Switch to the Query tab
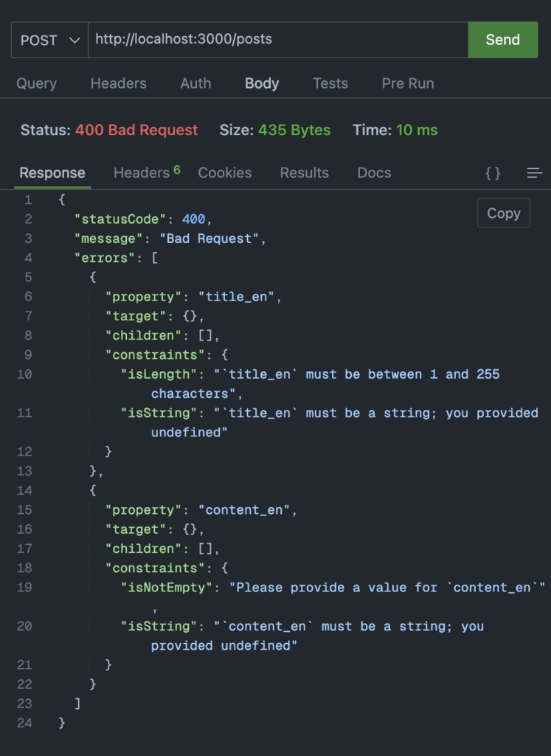The image size is (551, 756). point(36,83)
